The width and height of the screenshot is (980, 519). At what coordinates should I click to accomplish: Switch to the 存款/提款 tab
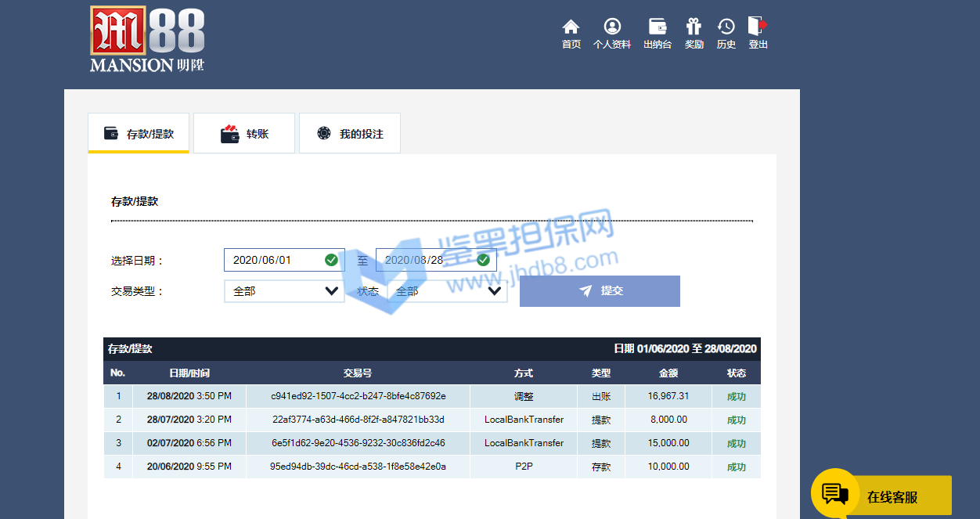pos(139,134)
